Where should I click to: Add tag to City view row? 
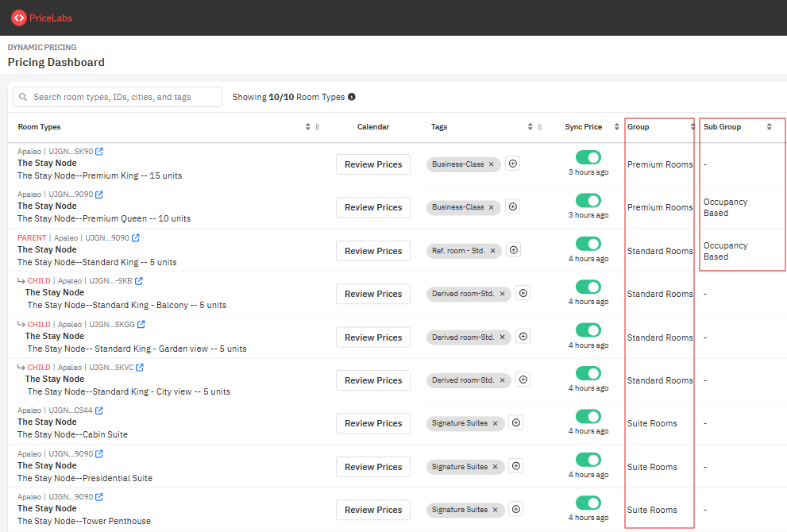point(523,380)
